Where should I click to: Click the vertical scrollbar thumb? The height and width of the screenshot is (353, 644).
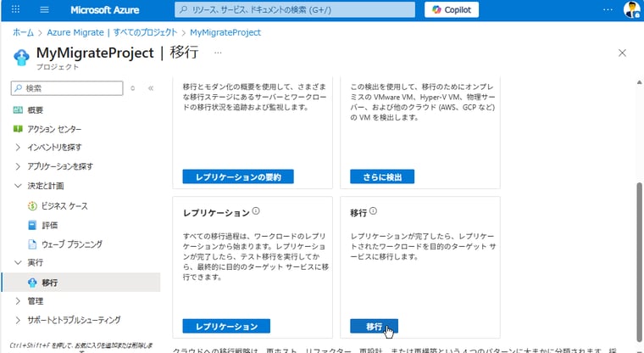[x=640, y=261]
